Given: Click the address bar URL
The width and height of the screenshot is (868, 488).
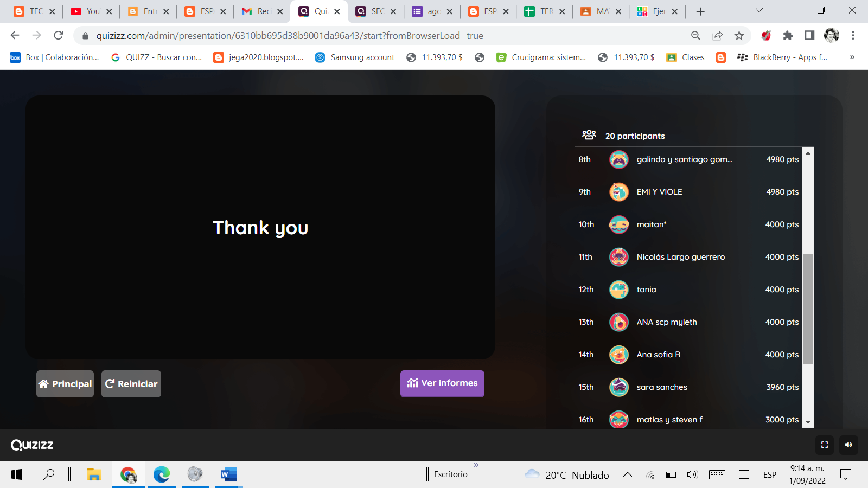Looking at the screenshot, I should point(290,36).
